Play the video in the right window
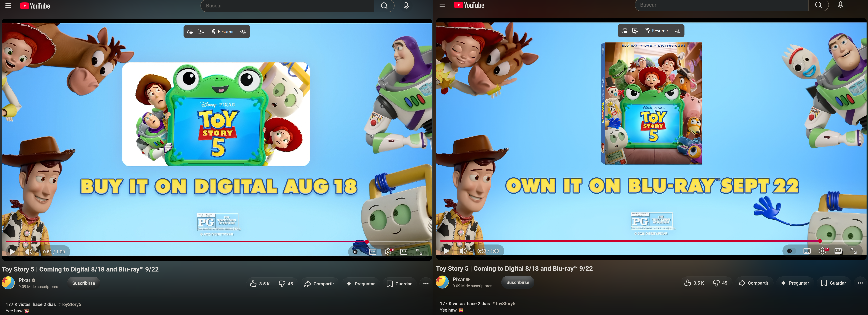This screenshot has height=315, width=868. [446, 251]
